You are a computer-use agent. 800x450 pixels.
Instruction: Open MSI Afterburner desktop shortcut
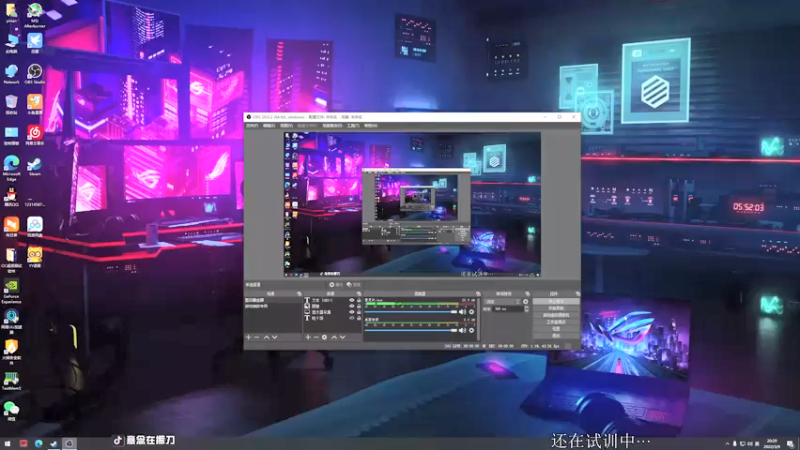[34, 15]
